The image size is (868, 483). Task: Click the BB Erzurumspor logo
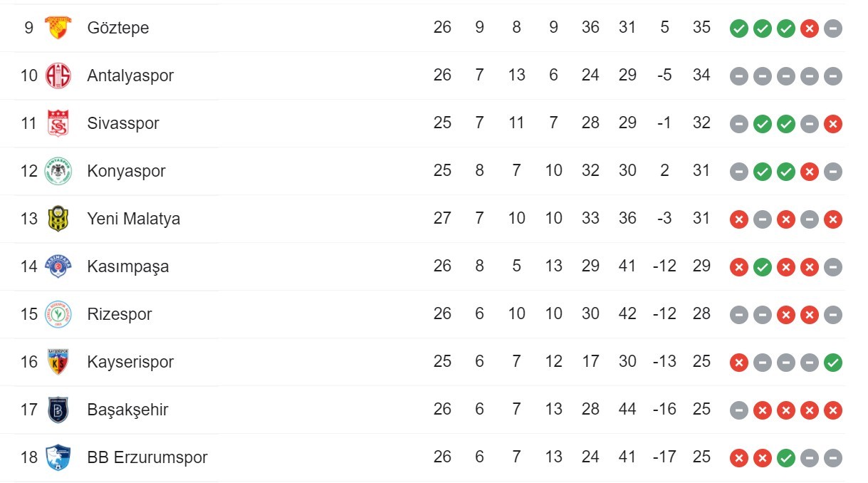point(58,457)
